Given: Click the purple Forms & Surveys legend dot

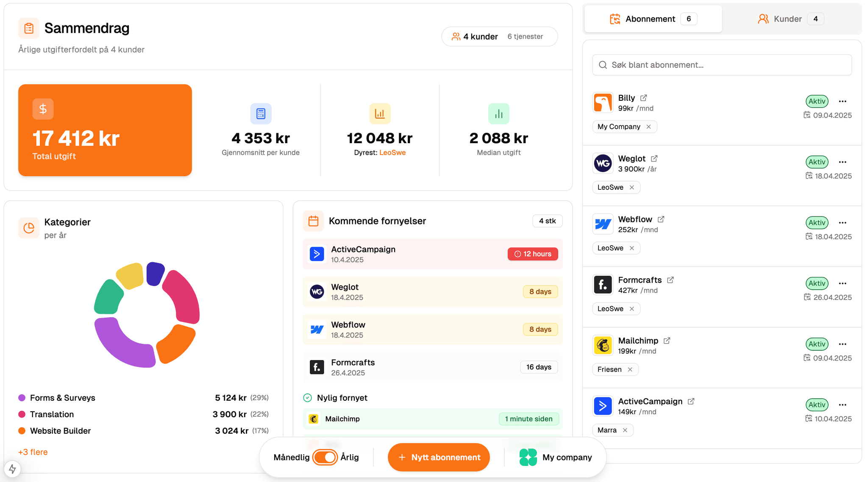Looking at the screenshot, I should pyautogui.click(x=22, y=398).
